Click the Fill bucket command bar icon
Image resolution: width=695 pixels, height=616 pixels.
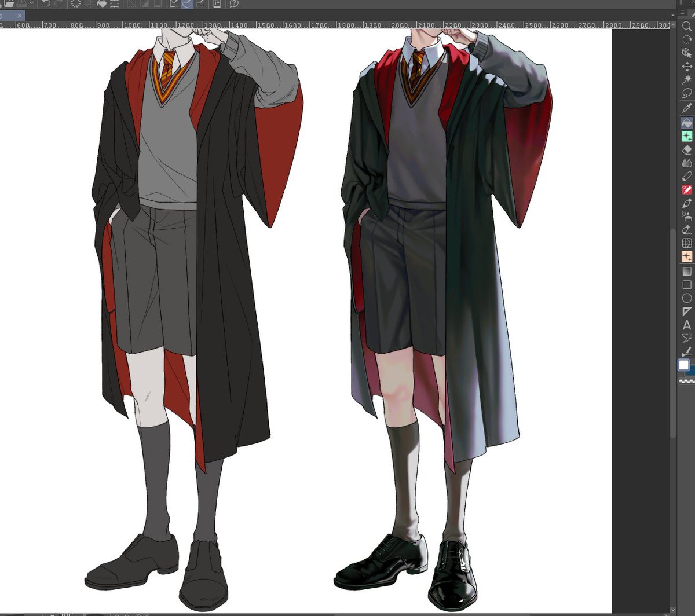pyautogui.click(x=101, y=3)
